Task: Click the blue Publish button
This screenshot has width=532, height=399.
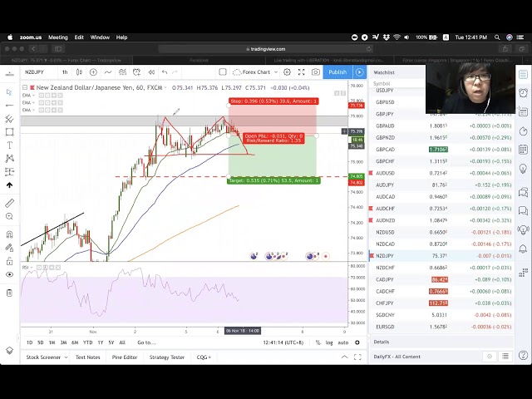Action: pos(337,72)
